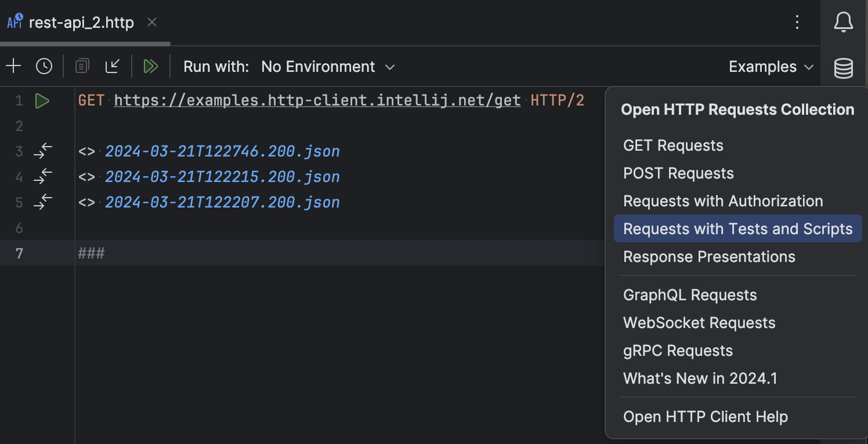Click the Run All Requests toolbar icon
This screenshot has width=868, height=444.
point(151,65)
